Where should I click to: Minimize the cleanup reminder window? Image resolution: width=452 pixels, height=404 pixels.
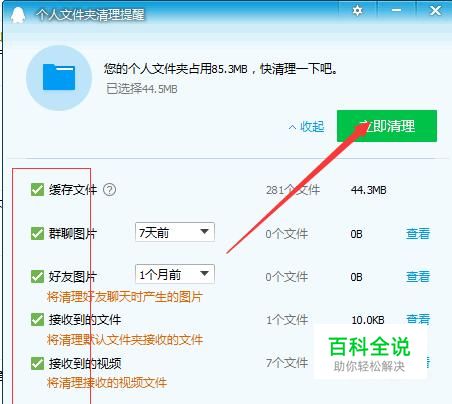tap(396, 11)
